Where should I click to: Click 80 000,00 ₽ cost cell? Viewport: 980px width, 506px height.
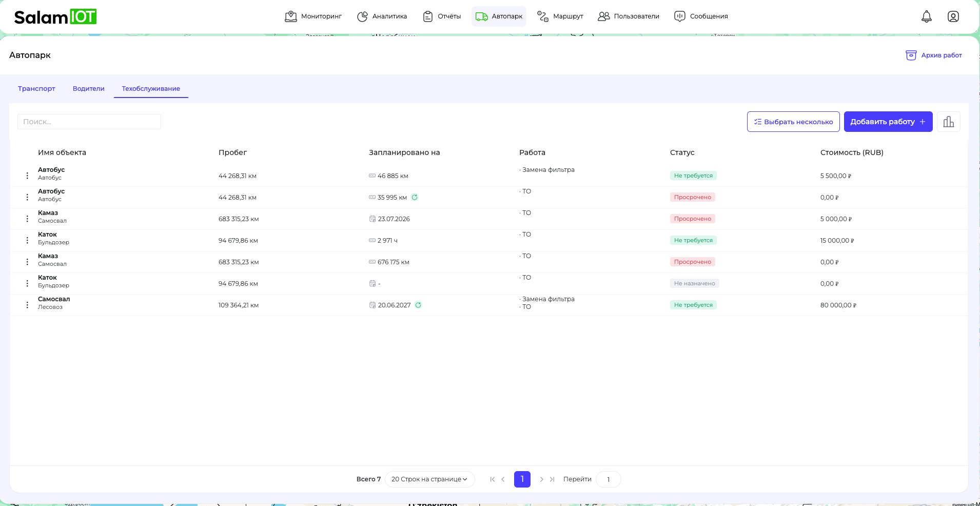(x=838, y=305)
